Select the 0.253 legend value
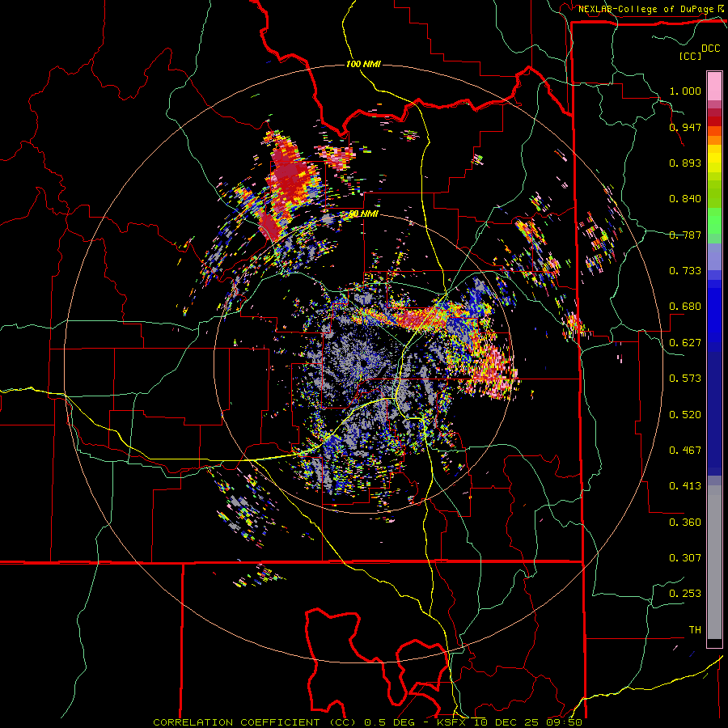 tap(685, 594)
